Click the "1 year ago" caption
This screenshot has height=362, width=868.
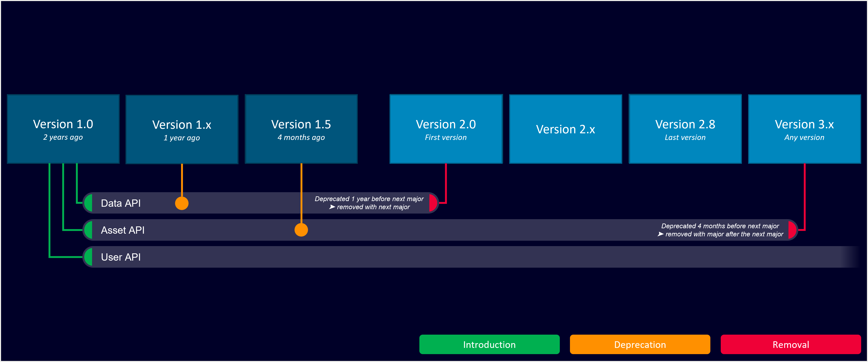click(x=182, y=138)
